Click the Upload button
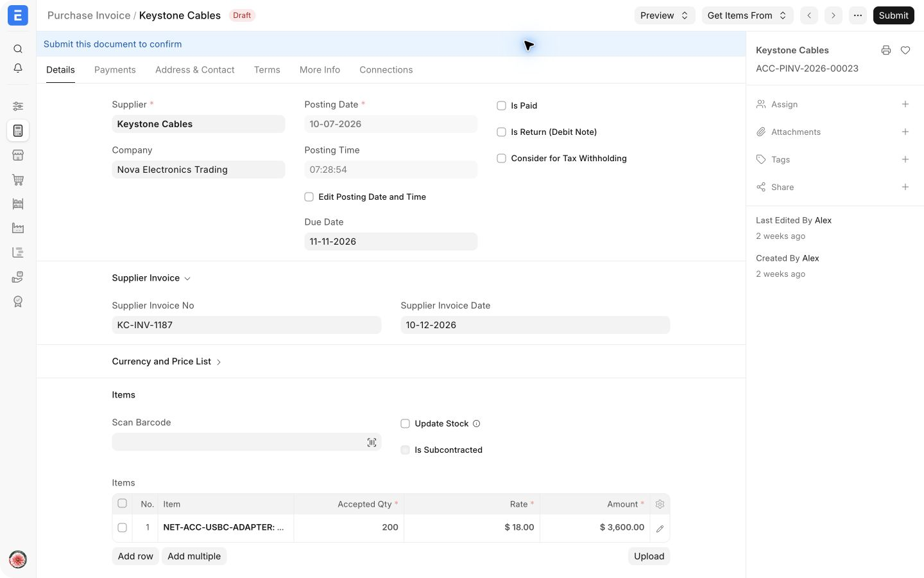 click(649, 556)
